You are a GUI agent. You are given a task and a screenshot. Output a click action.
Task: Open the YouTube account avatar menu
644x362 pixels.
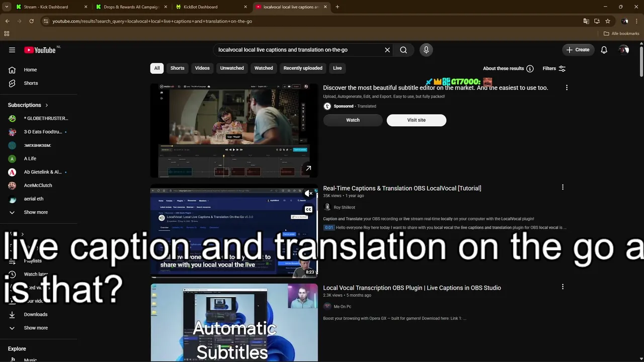pos(624,50)
